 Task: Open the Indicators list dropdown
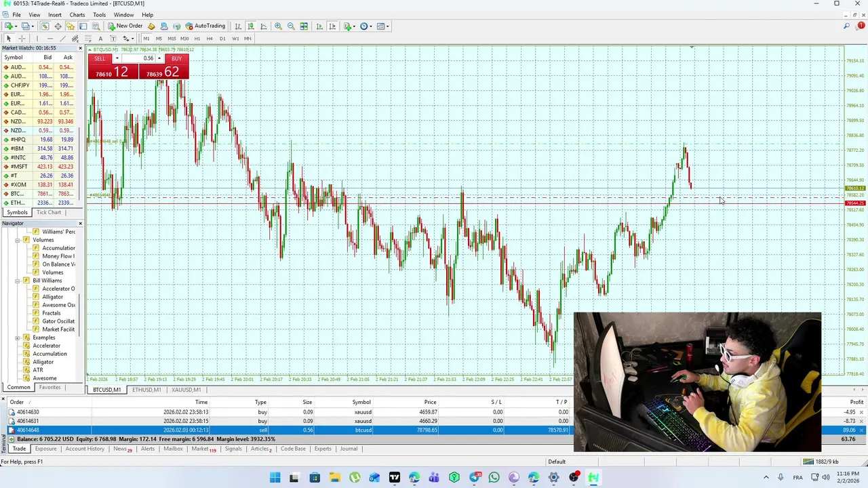(349, 26)
